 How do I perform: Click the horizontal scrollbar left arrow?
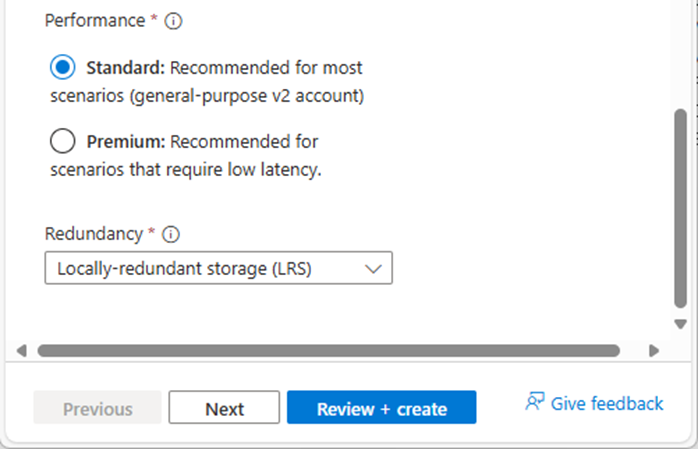pos(21,351)
